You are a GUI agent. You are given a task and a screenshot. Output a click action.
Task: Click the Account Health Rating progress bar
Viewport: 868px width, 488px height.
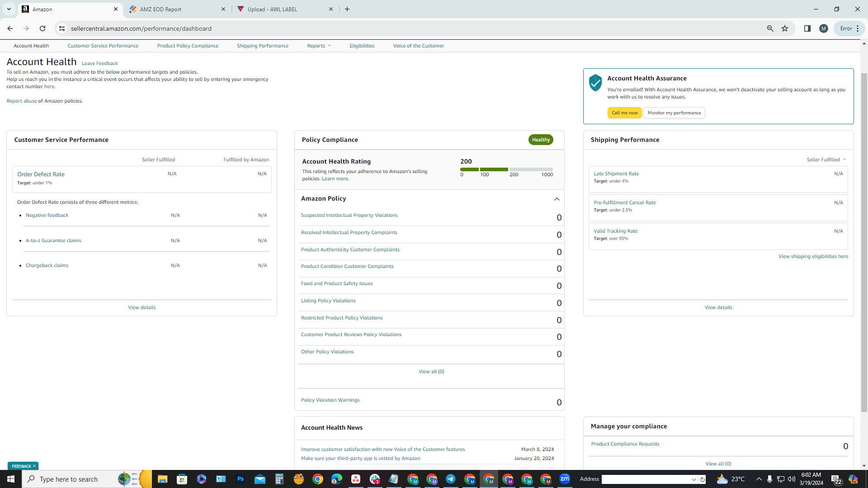pos(506,169)
